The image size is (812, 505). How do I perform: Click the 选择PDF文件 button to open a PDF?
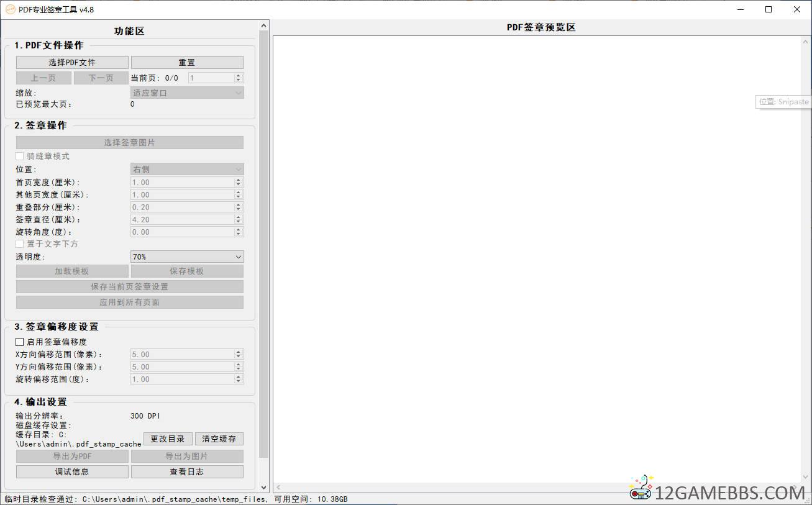(x=72, y=62)
